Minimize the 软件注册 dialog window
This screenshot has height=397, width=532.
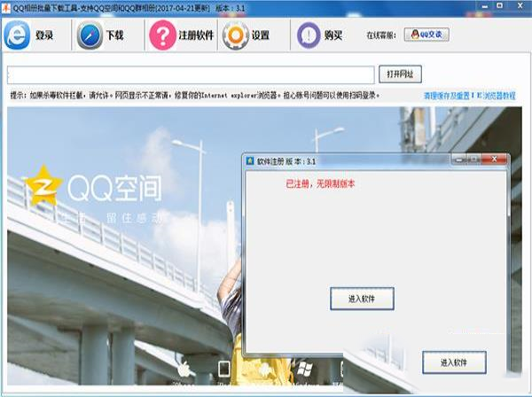click(x=459, y=159)
